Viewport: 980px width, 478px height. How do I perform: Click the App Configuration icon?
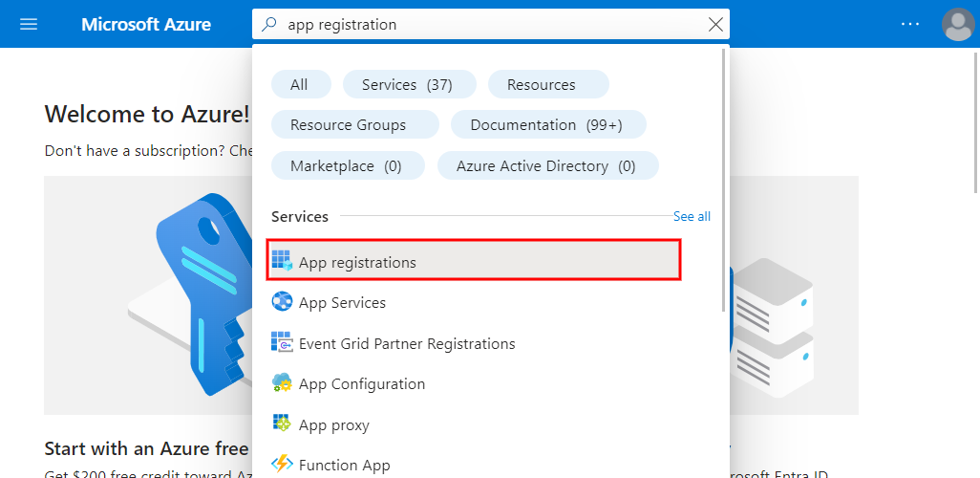pos(282,383)
